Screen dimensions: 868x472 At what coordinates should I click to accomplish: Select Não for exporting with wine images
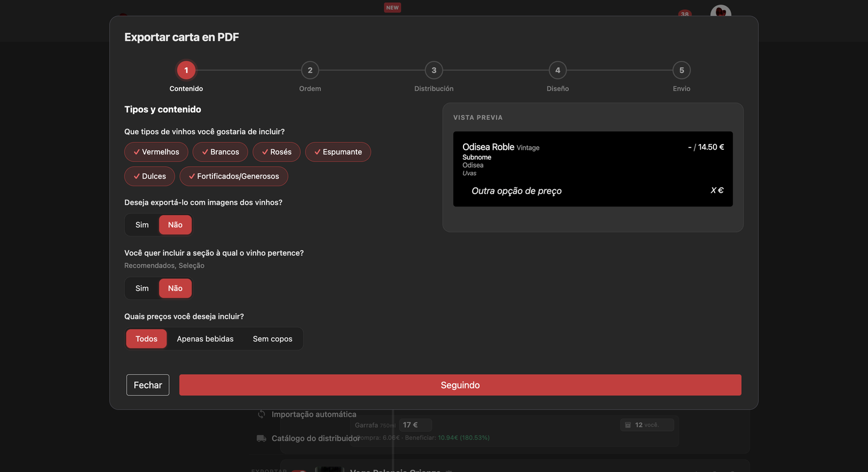point(175,225)
